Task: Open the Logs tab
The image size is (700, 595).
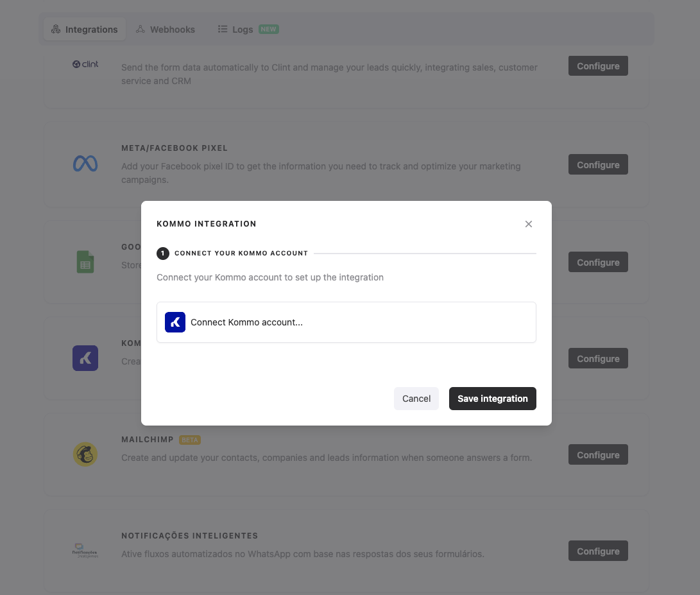Action: [242, 30]
